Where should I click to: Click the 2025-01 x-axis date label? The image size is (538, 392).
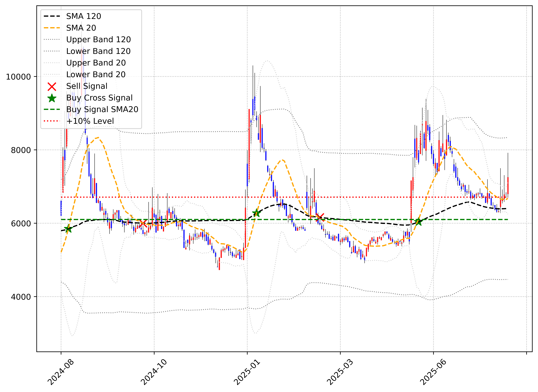coord(247,372)
